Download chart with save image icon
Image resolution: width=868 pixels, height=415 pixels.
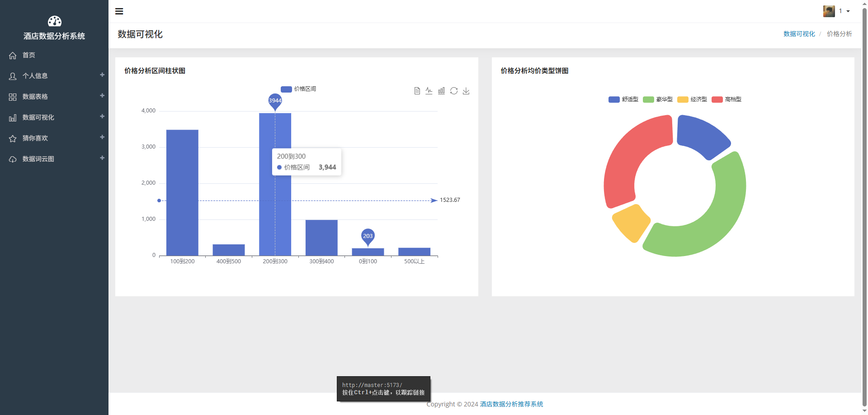coord(466,91)
